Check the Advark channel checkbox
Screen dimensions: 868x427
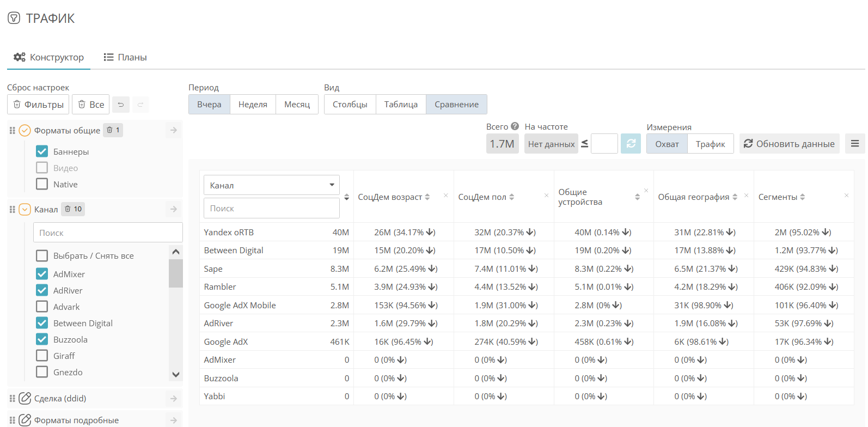point(42,307)
